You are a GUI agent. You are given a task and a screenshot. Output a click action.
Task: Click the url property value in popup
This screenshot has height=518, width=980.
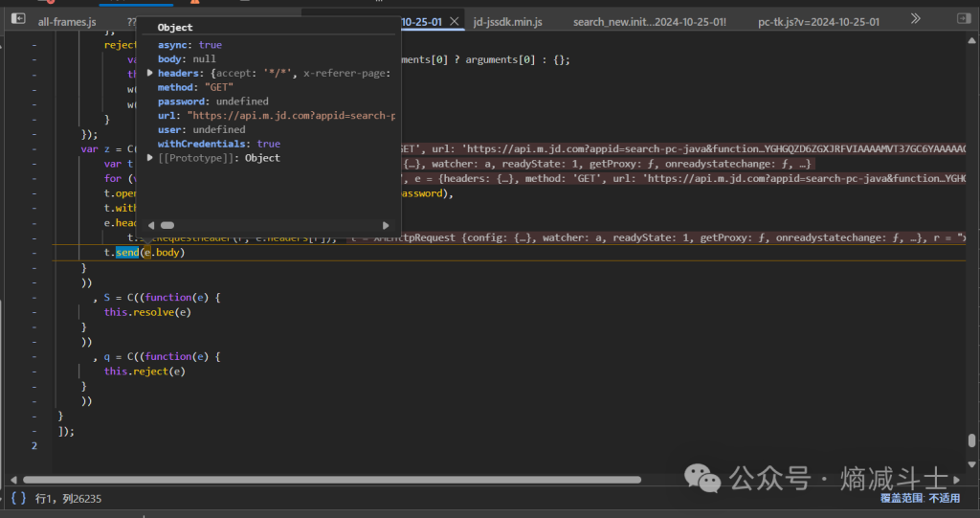pos(291,116)
